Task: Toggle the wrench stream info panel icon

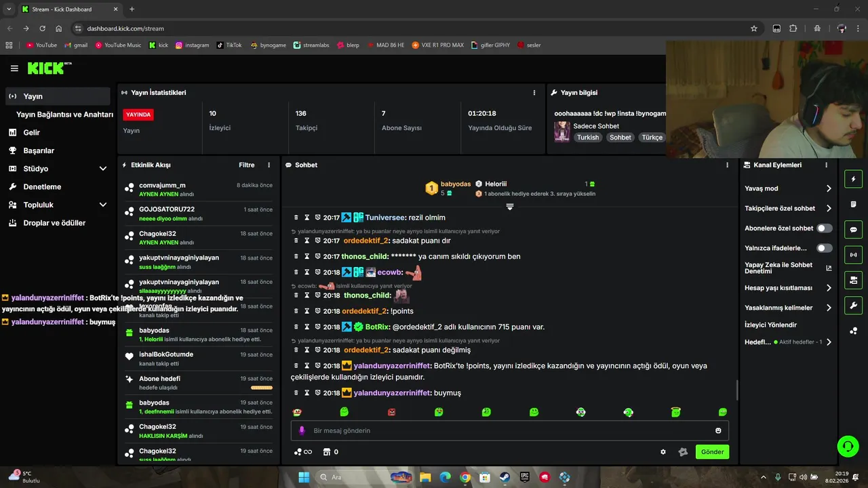Action: (x=853, y=305)
